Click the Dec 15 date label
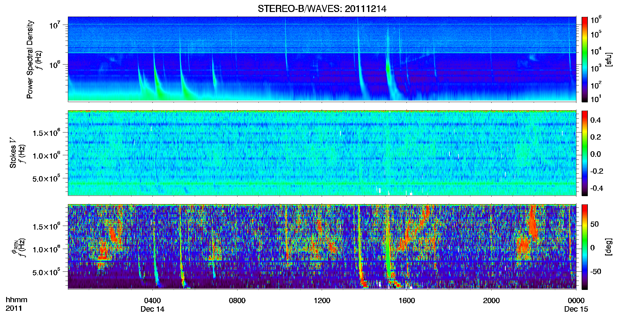644x332 pixels. (x=576, y=309)
